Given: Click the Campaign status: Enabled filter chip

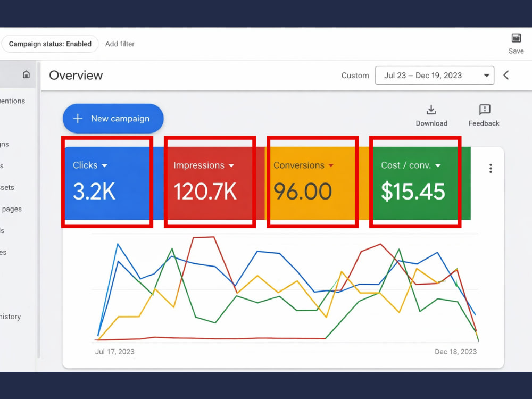Looking at the screenshot, I should click(x=50, y=44).
